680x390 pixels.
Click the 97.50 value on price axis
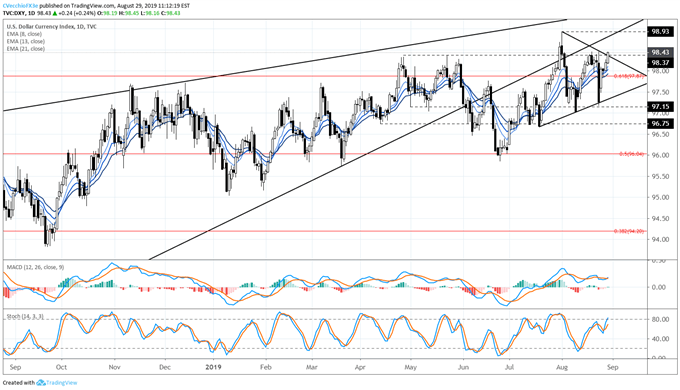660,92
